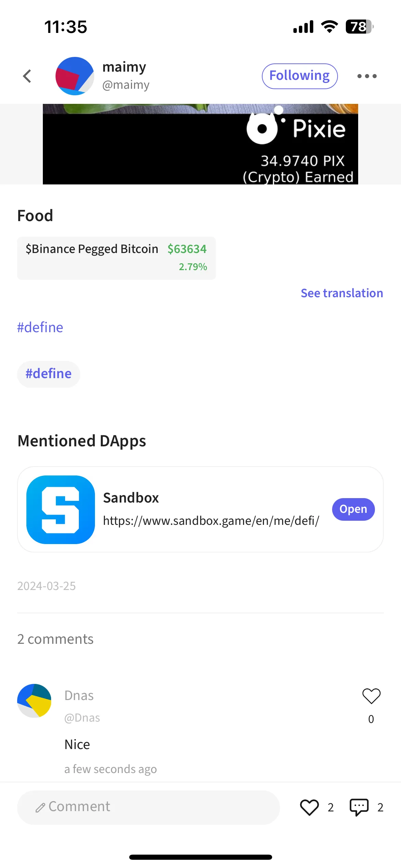View the Pixie post image
Screen dimensions: 401x868
200,144
